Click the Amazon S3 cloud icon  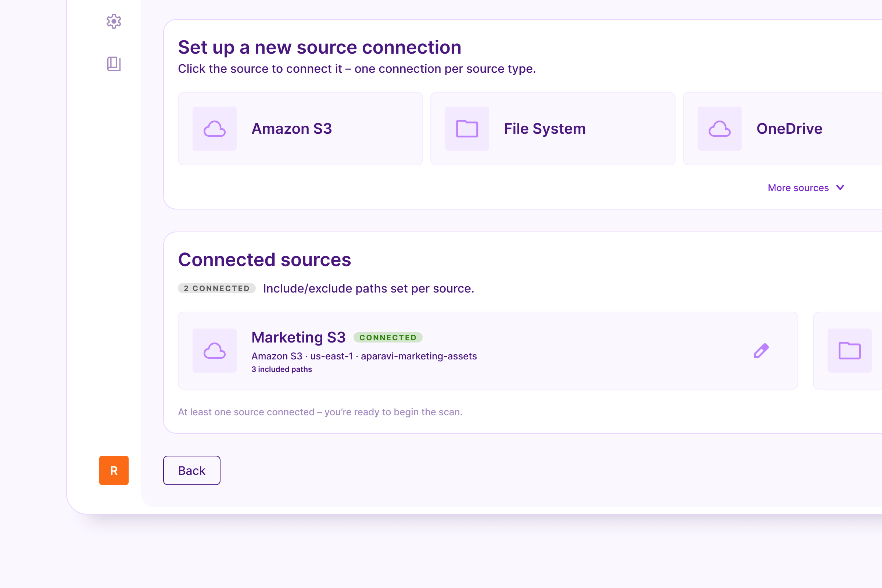pos(215,129)
